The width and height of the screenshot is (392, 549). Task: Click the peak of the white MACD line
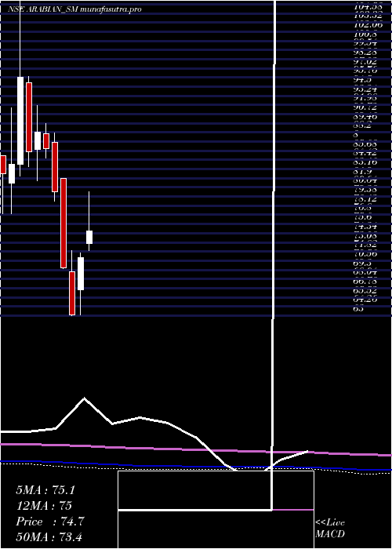click(84, 398)
